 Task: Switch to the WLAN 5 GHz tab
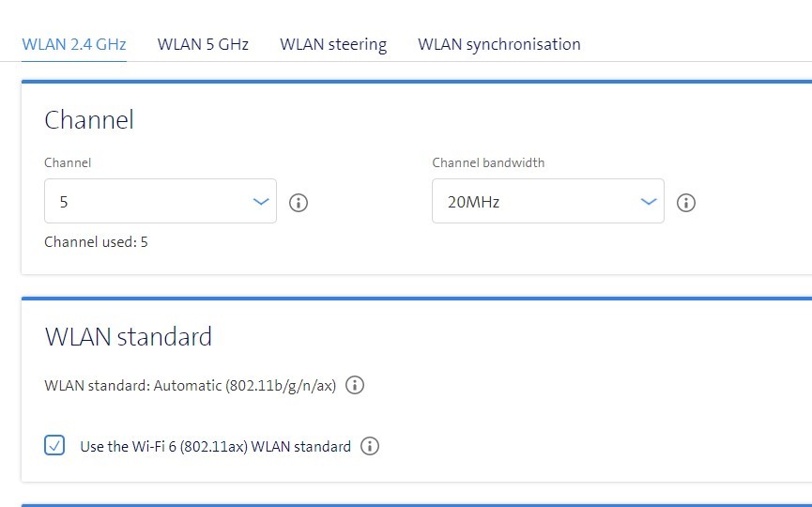203,44
